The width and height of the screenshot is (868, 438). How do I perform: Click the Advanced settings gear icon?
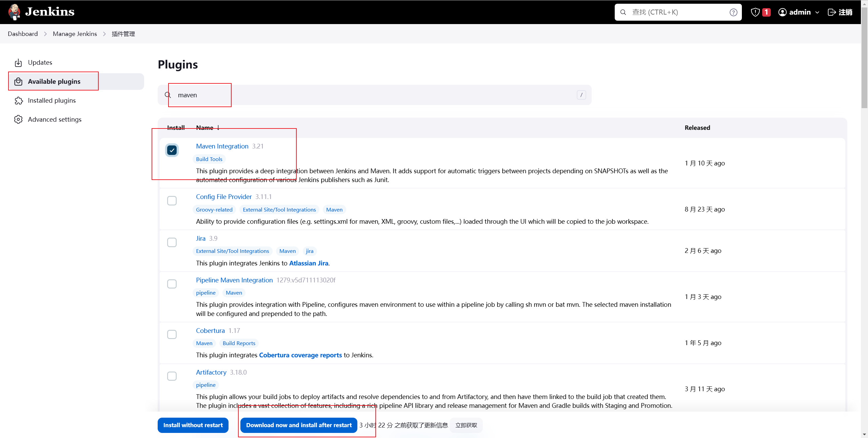coord(18,120)
